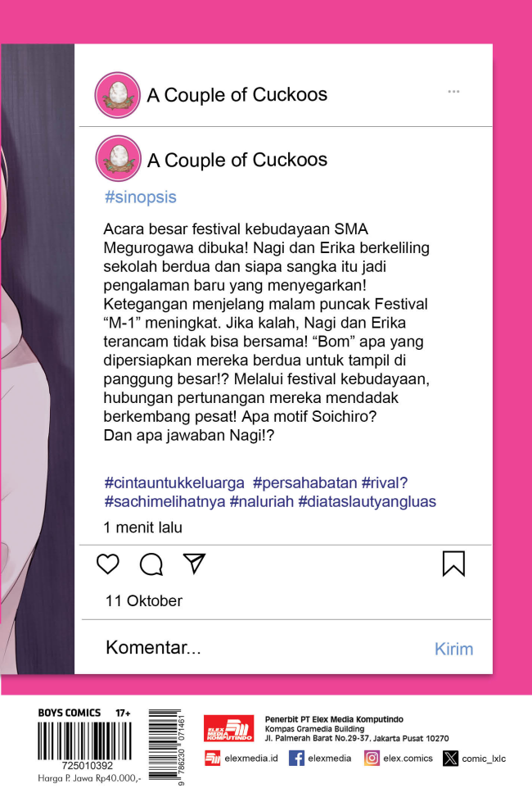Open the #sachimelihatnya hashtag
The height and width of the screenshot is (797, 532).
[165, 501]
